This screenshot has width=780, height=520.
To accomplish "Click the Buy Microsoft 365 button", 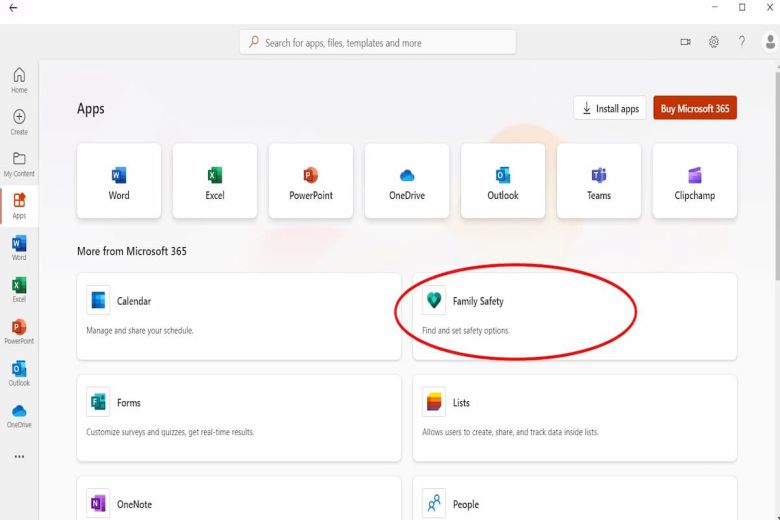I will pyautogui.click(x=695, y=109).
